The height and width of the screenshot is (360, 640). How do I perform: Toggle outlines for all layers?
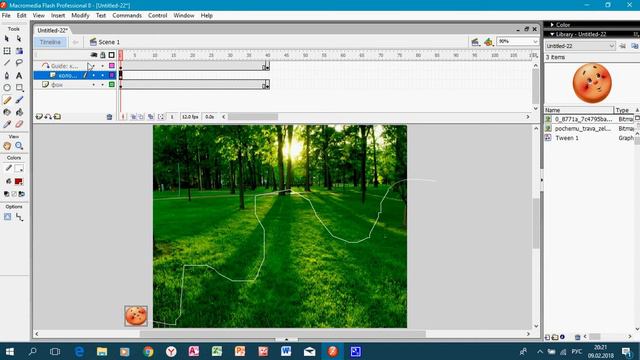(111, 55)
